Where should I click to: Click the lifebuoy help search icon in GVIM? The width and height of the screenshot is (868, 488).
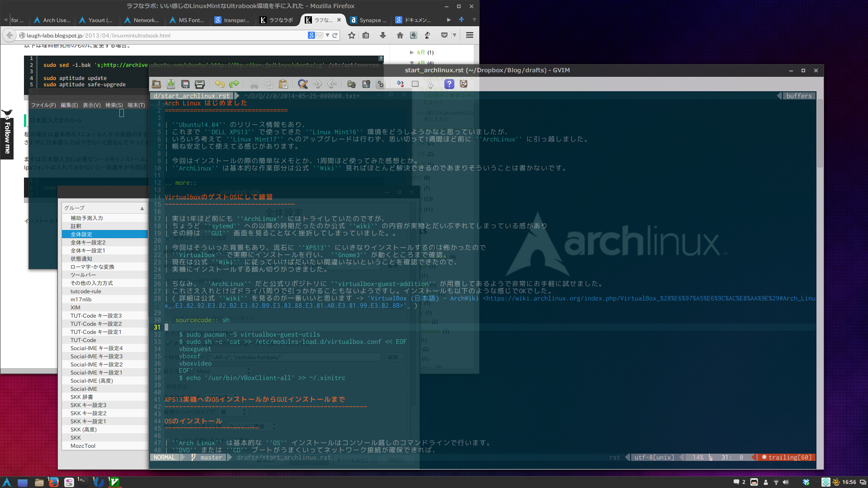tap(463, 84)
